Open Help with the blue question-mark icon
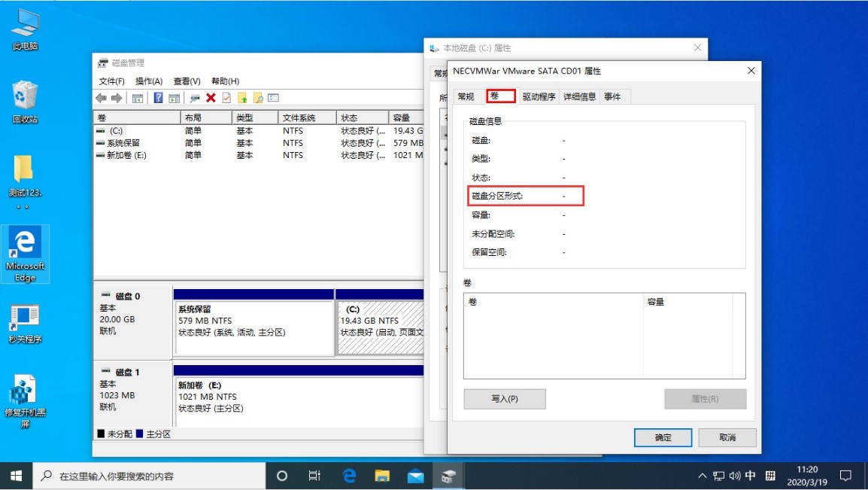 click(158, 98)
